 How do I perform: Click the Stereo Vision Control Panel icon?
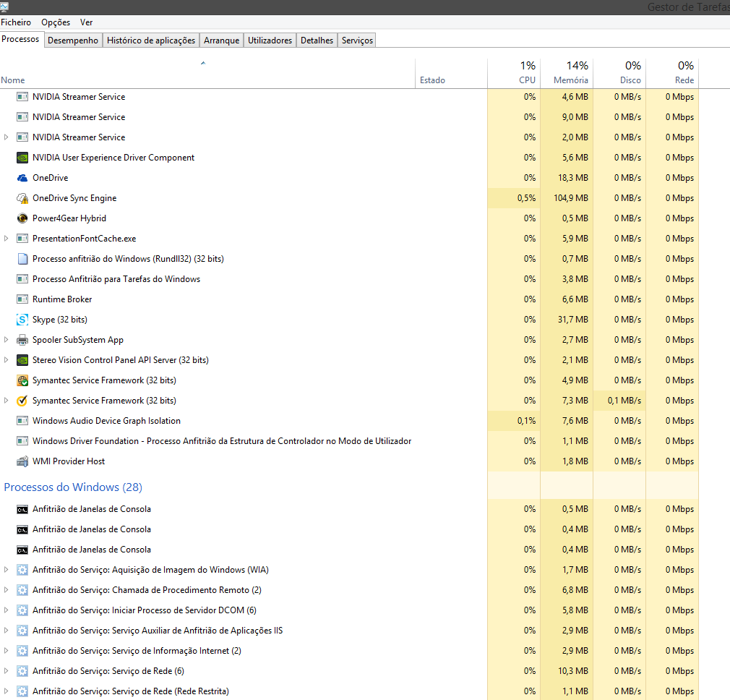pos(22,360)
